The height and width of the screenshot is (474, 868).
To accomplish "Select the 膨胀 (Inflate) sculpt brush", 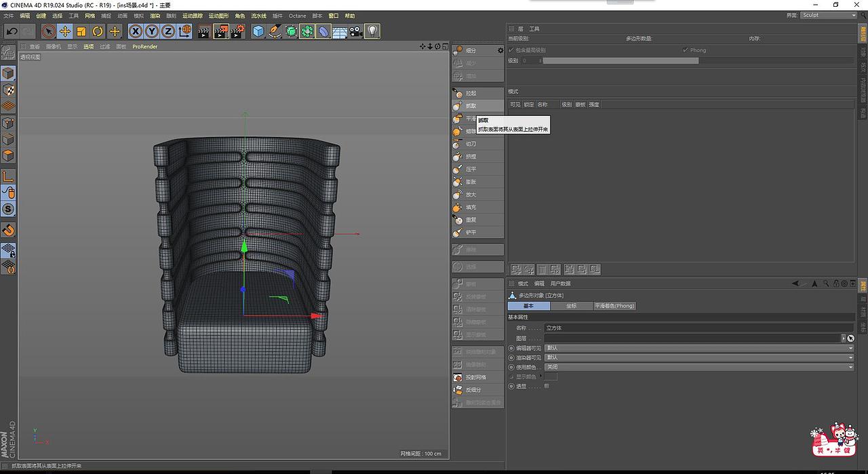I will [477, 182].
